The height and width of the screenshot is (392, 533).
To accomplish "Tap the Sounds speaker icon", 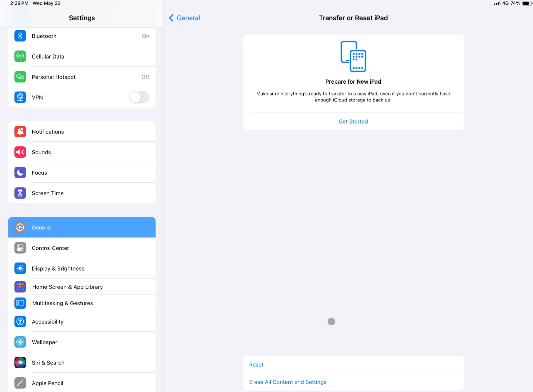I will [x=20, y=152].
